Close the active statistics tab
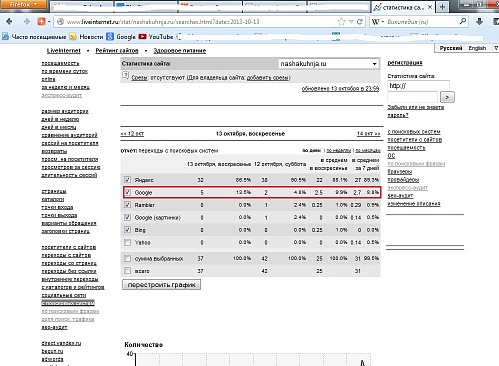 (x=430, y=7)
